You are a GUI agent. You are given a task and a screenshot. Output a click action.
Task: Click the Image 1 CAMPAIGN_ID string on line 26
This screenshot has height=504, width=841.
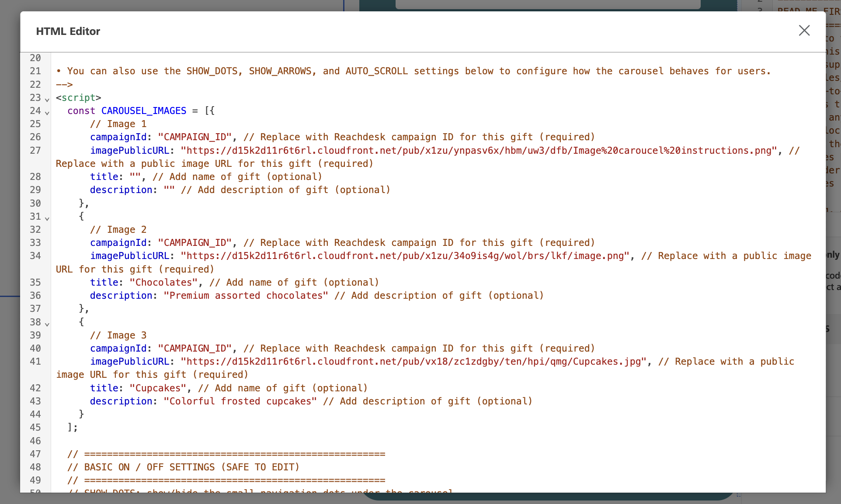coord(195,137)
